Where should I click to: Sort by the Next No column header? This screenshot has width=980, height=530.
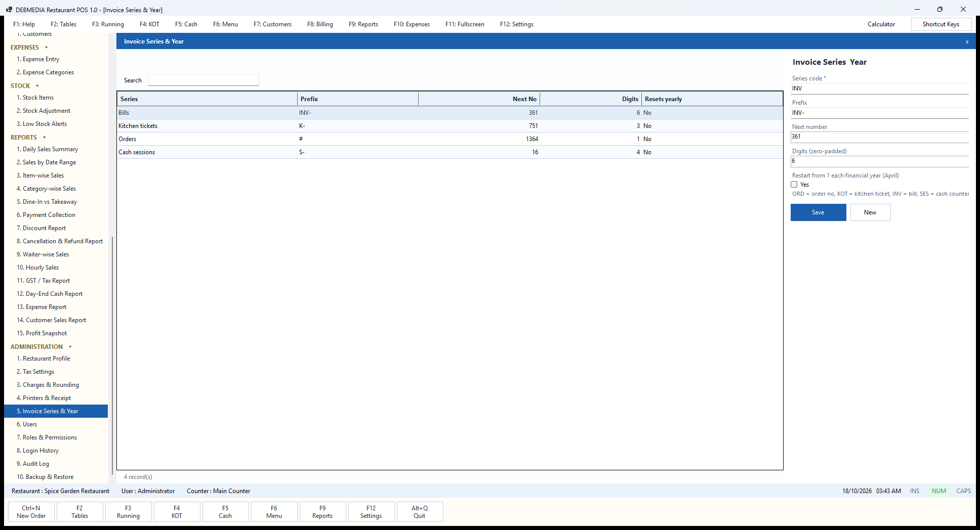(x=479, y=99)
